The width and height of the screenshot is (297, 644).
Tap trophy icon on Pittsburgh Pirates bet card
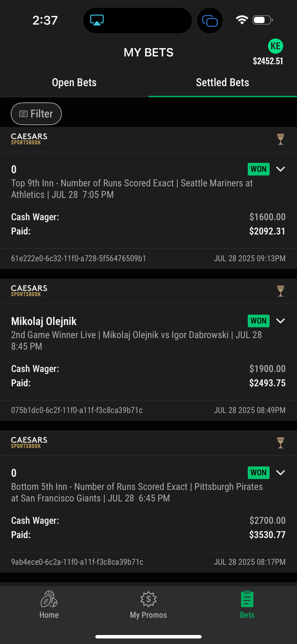coord(280,443)
